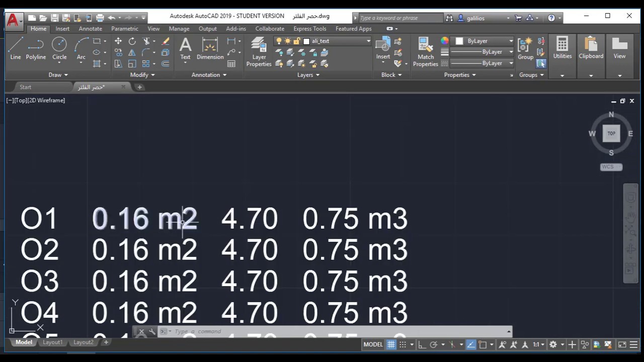Expand the Block panel

pyautogui.click(x=391, y=75)
